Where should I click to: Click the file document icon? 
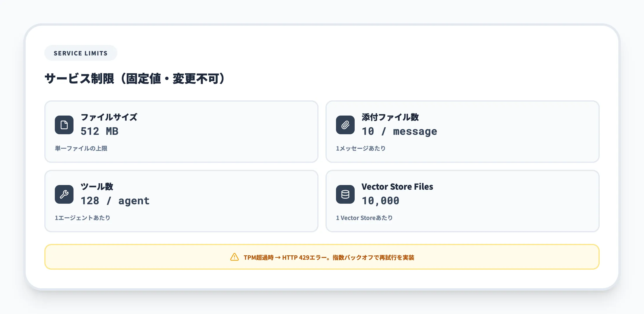point(64,125)
